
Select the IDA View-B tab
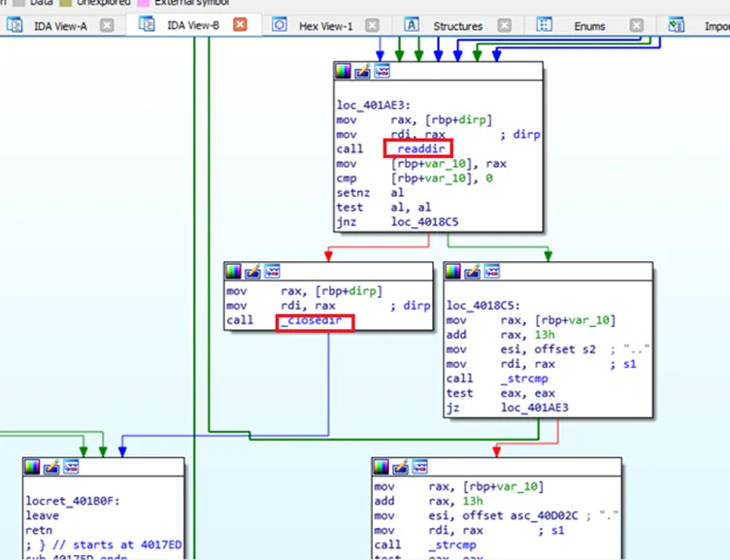coord(193,25)
